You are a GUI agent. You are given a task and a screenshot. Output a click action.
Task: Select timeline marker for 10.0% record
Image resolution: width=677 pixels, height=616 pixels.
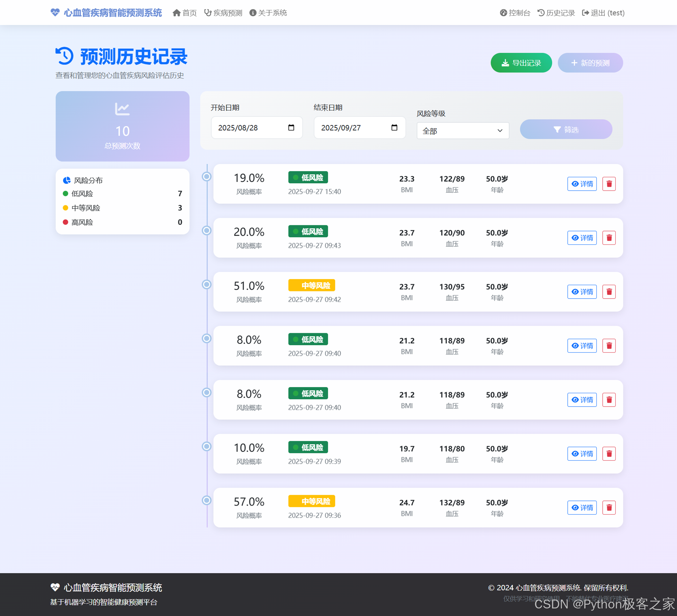[x=207, y=446]
